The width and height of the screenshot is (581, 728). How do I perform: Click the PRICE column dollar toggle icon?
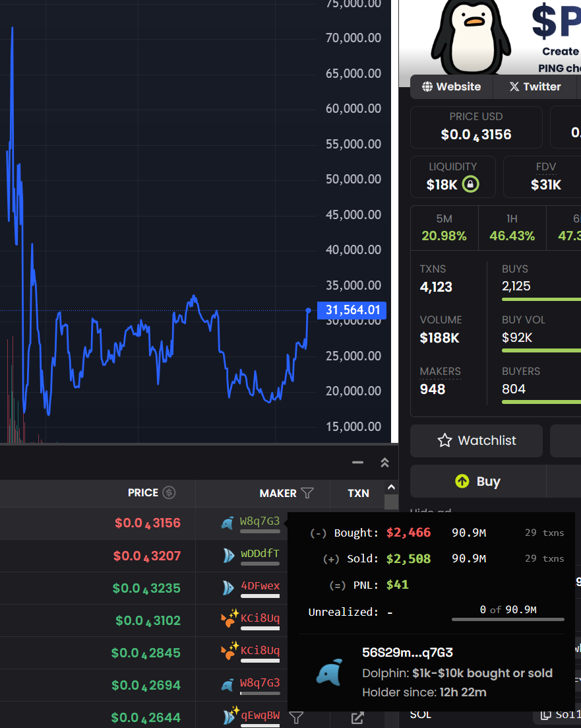click(x=169, y=492)
